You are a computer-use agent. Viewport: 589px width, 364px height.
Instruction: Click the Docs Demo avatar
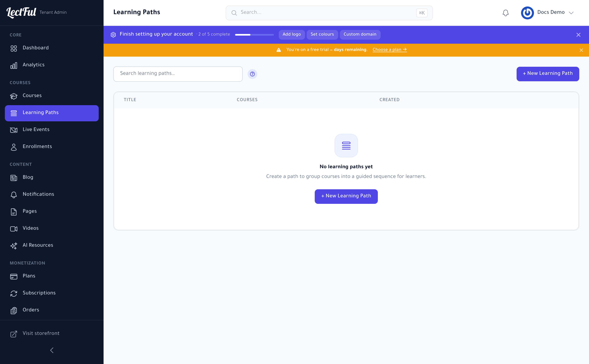527,13
